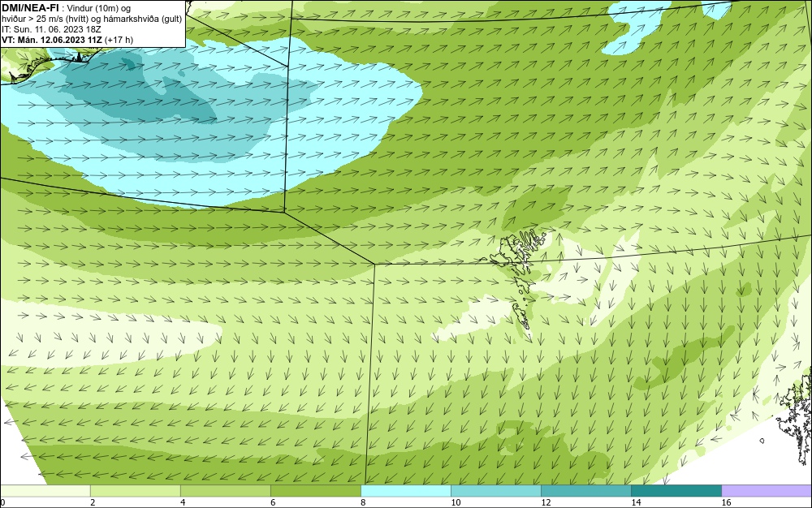Viewport: 812px width, 508px height.
Task: Click the legend value "4"
Action: click(183, 502)
